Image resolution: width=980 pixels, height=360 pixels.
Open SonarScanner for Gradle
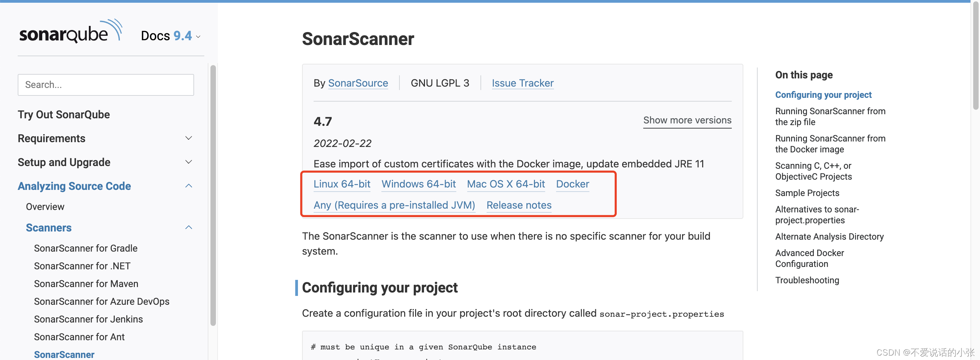point(85,248)
